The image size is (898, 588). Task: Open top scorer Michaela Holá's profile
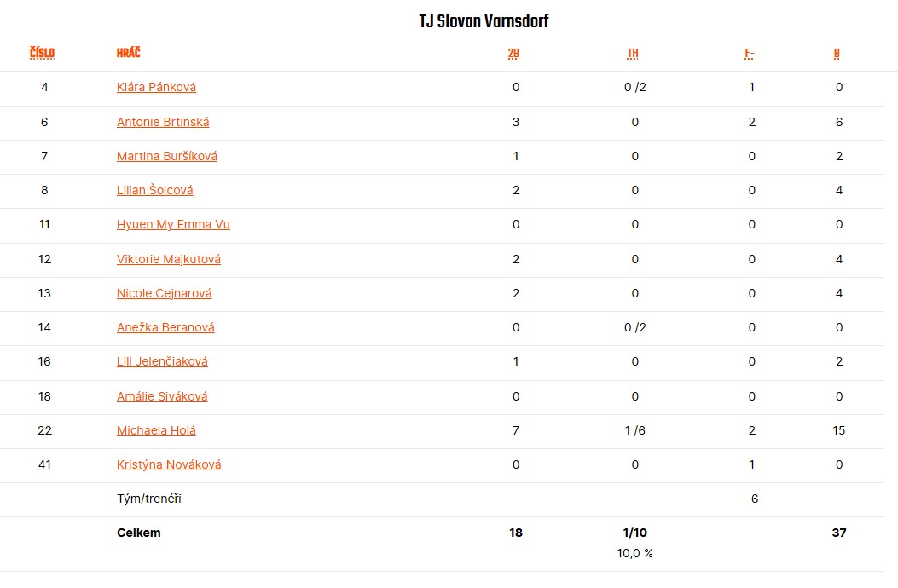(156, 430)
